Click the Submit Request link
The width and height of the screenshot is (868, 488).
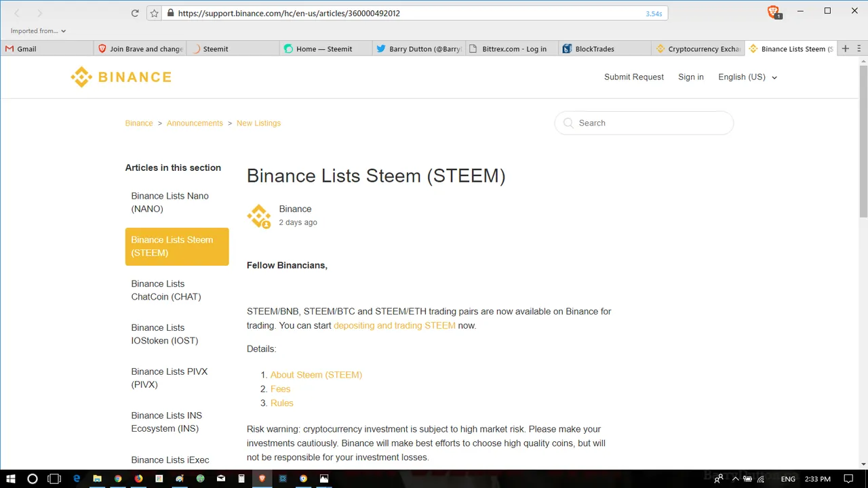point(634,77)
